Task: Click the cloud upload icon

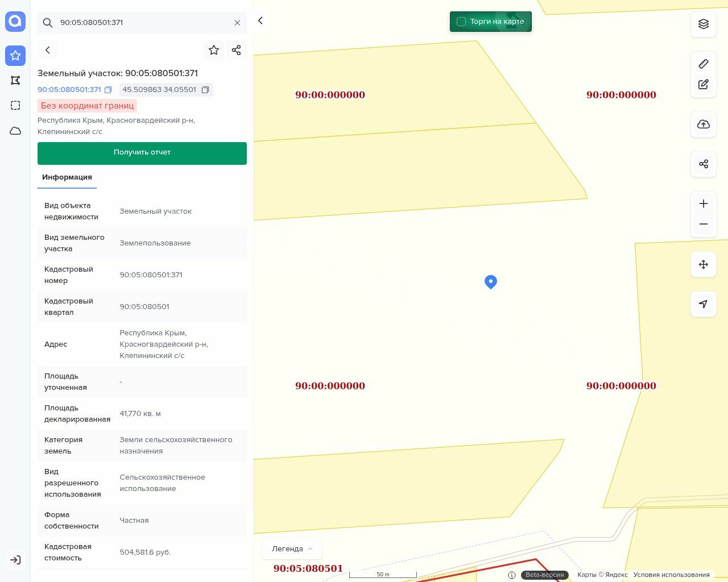Action: 703,124
